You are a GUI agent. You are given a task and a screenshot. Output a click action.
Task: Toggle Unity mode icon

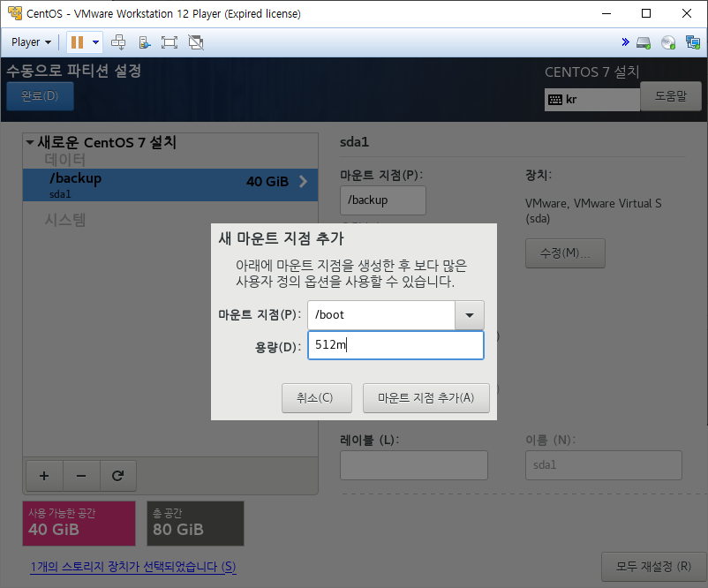[196, 42]
